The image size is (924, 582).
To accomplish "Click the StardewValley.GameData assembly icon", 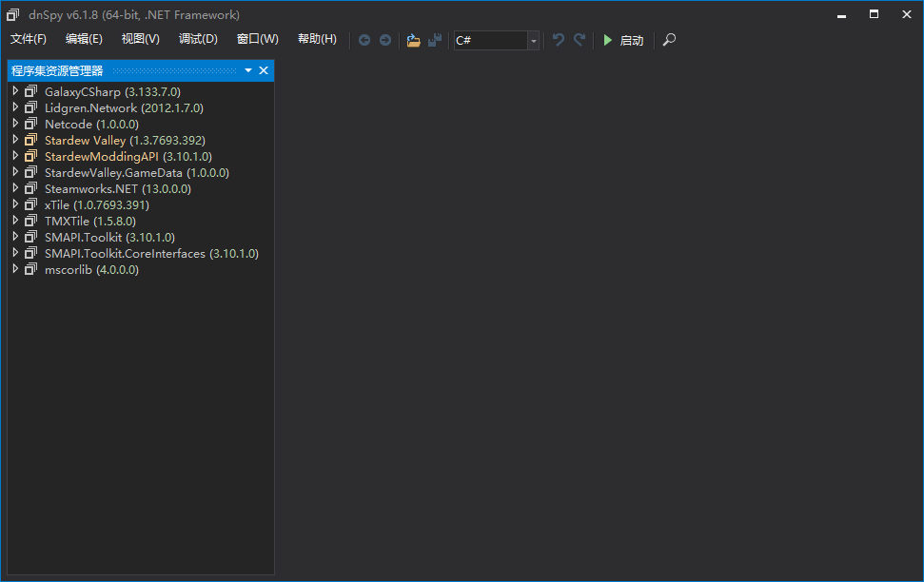I will click(x=30, y=172).
